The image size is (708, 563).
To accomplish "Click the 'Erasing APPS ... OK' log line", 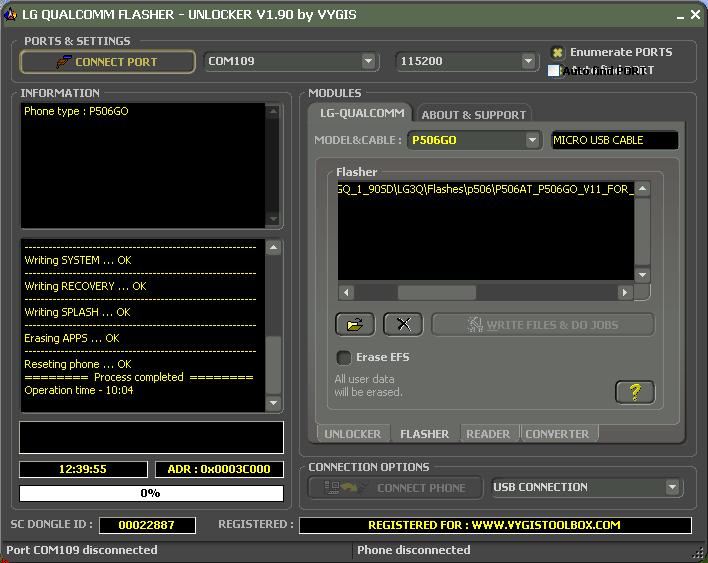I will click(x=72, y=338).
